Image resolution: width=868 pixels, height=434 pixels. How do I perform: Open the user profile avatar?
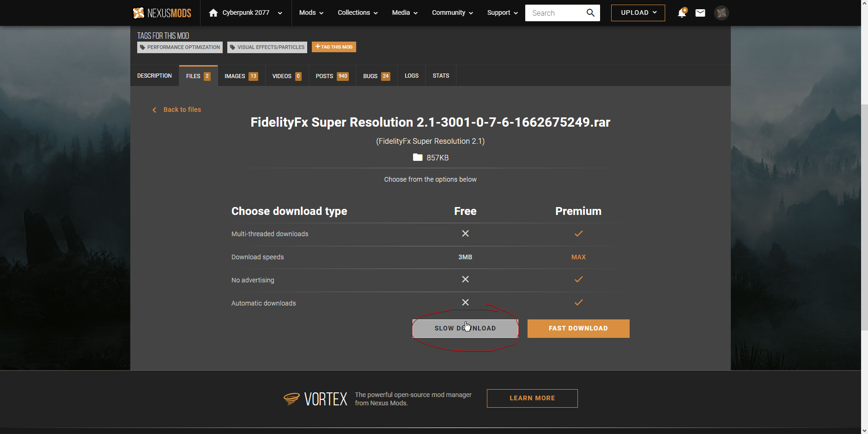click(x=722, y=13)
